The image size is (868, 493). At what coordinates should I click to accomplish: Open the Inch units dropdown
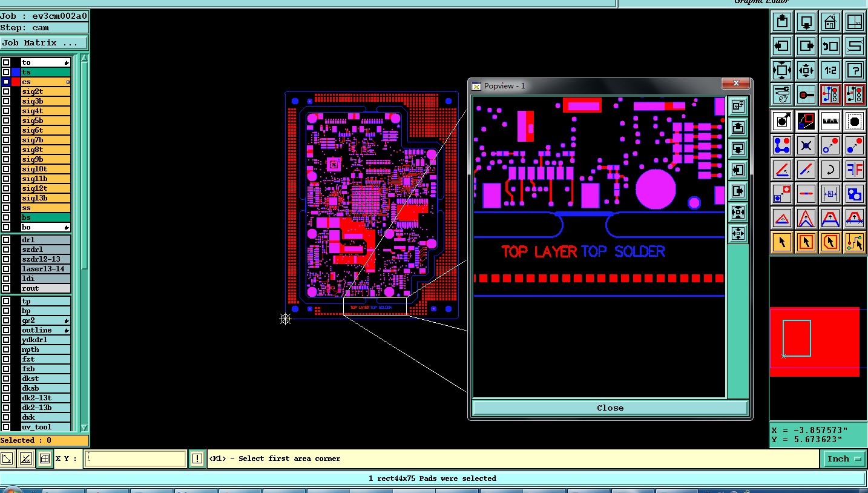(x=844, y=459)
